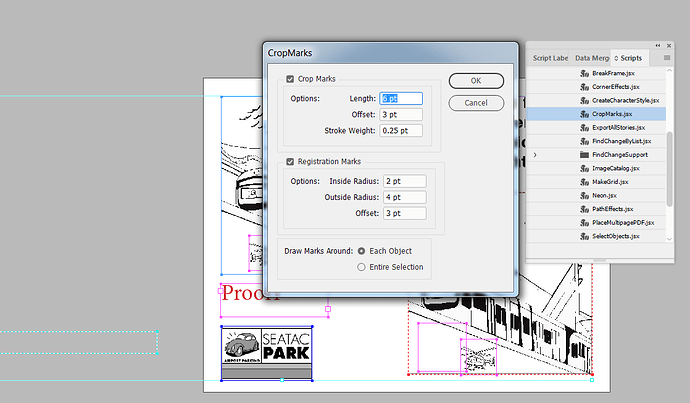Click the Stroke Weight field
Image resolution: width=690 pixels, height=403 pixels.
(401, 131)
